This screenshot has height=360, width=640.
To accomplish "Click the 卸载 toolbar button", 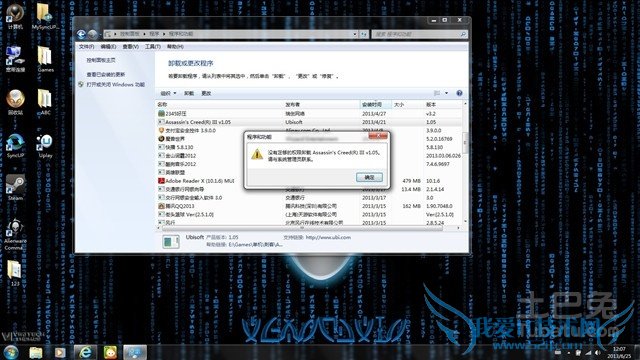I will click(x=189, y=93).
